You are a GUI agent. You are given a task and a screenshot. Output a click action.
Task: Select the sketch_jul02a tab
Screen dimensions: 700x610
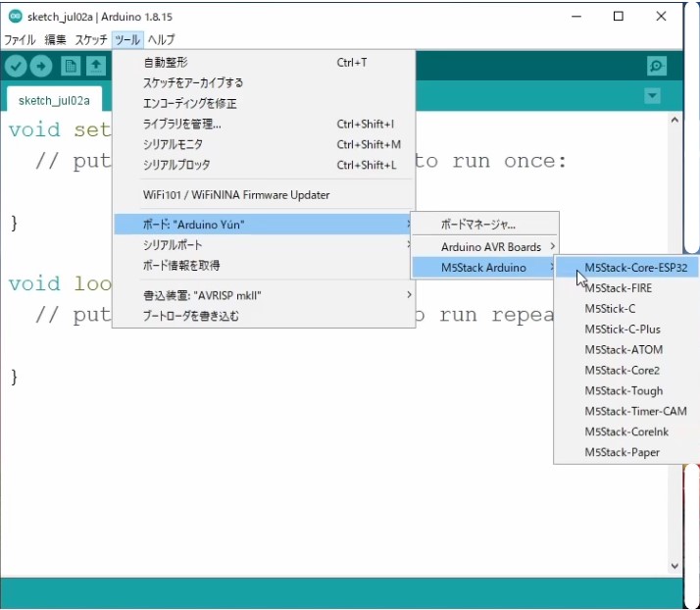tap(54, 100)
